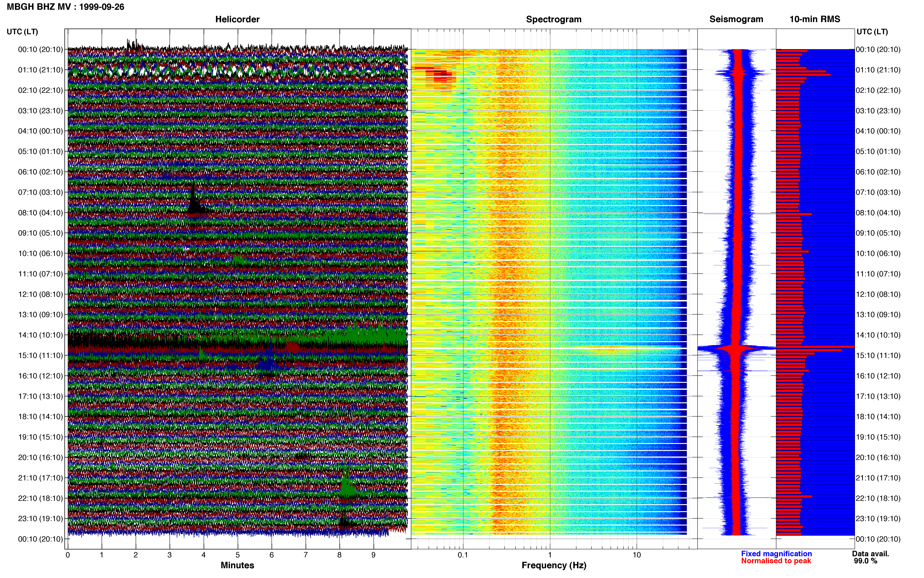Click the '10' frequency tick label

click(636, 555)
